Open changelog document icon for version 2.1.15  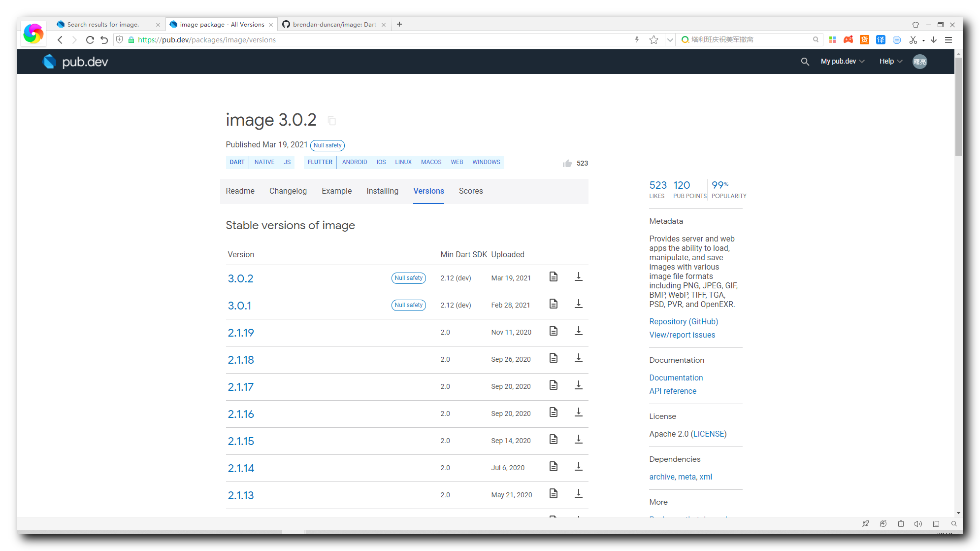554,440
